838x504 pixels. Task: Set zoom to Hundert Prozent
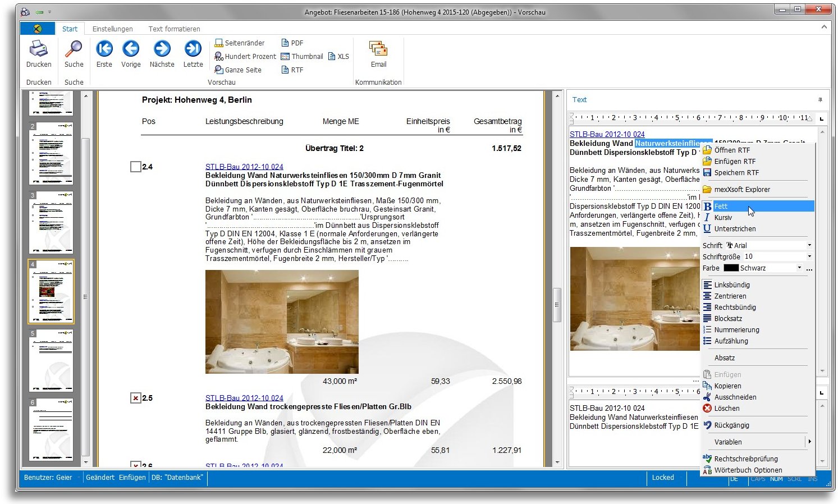point(245,56)
